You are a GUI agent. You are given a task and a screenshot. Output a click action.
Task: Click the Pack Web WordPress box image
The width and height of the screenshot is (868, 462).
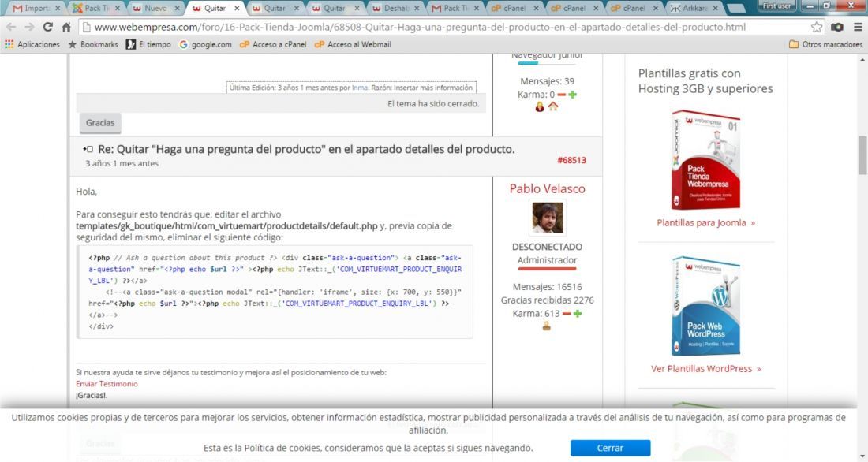[705, 306]
